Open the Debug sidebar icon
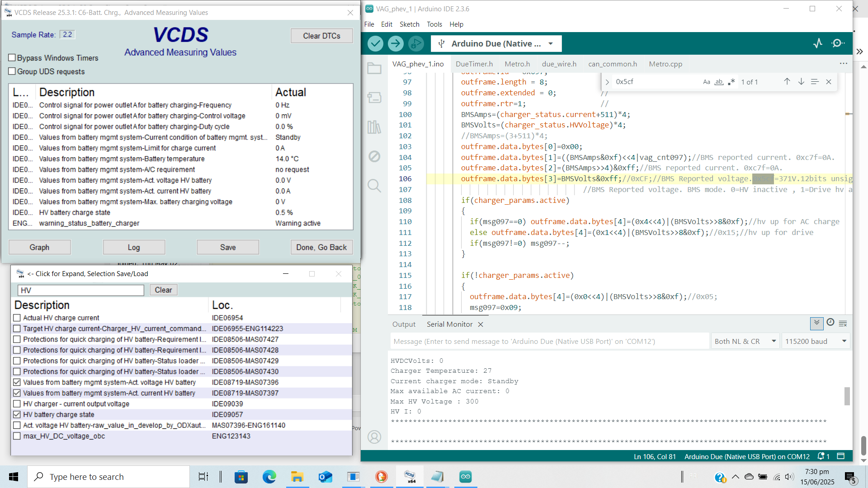The image size is (868, 488). point(374,156)
